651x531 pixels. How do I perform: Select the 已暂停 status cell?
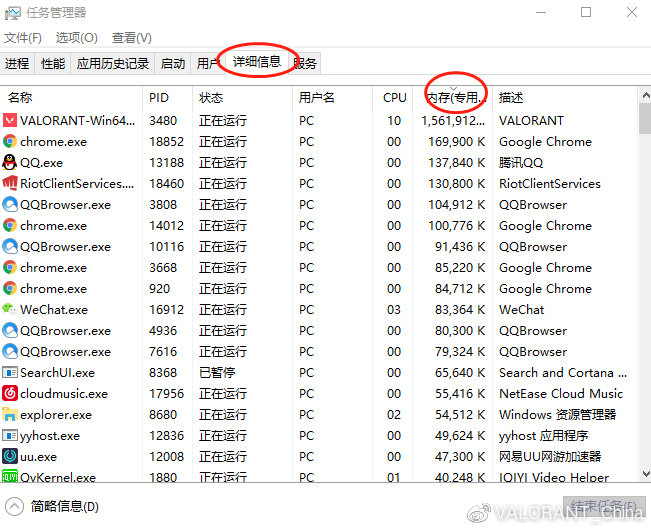click(217, 372)
